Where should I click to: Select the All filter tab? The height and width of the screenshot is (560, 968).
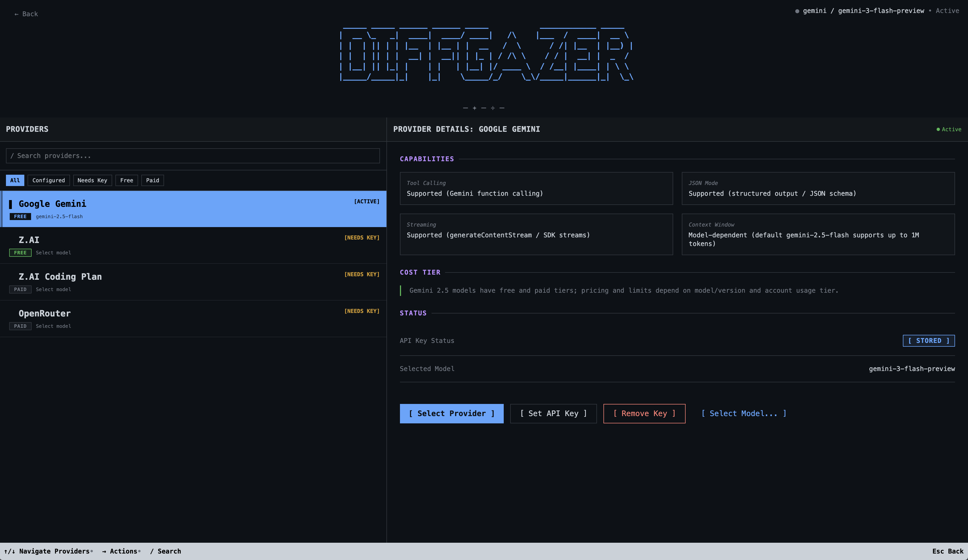[x=15, y=180]
